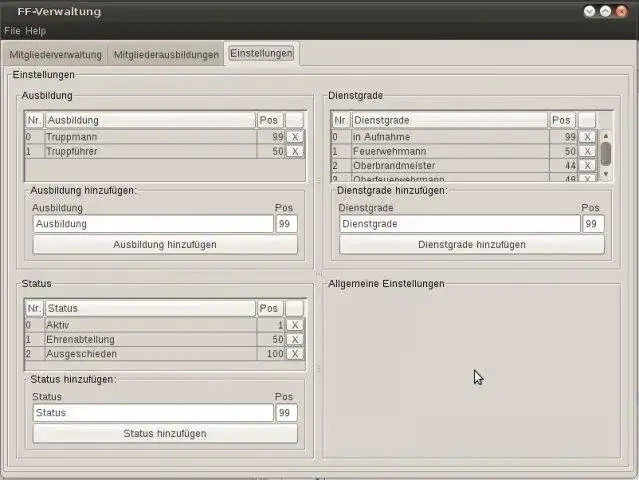The height and width of the screenshot is (480, 639).
Task: Delete the Truppführer row with X
Action: click(x=295, y=152)
